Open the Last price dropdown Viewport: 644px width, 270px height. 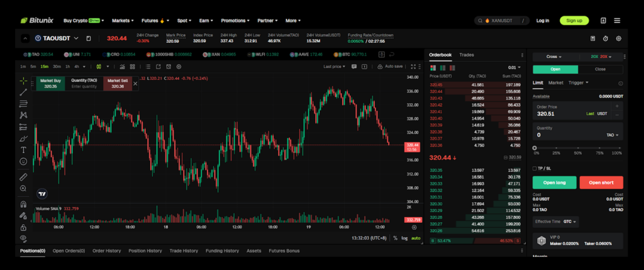point(334,67)
